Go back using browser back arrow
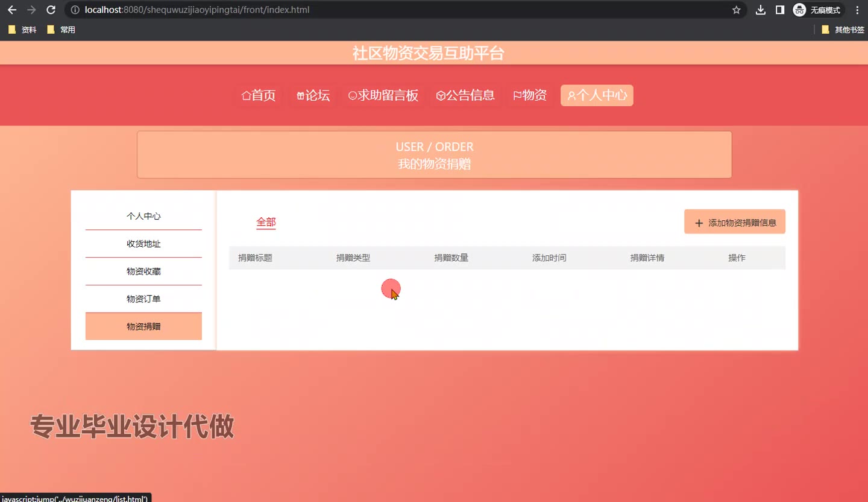 pyautogui.click(x=12, y=10)
